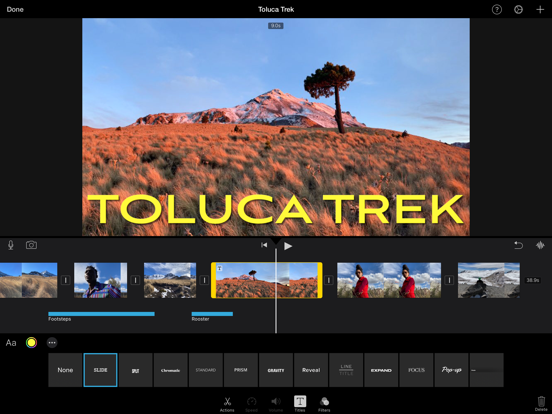
Task: Open the transition after the man in plaid clip
Action: pos(135,280)
